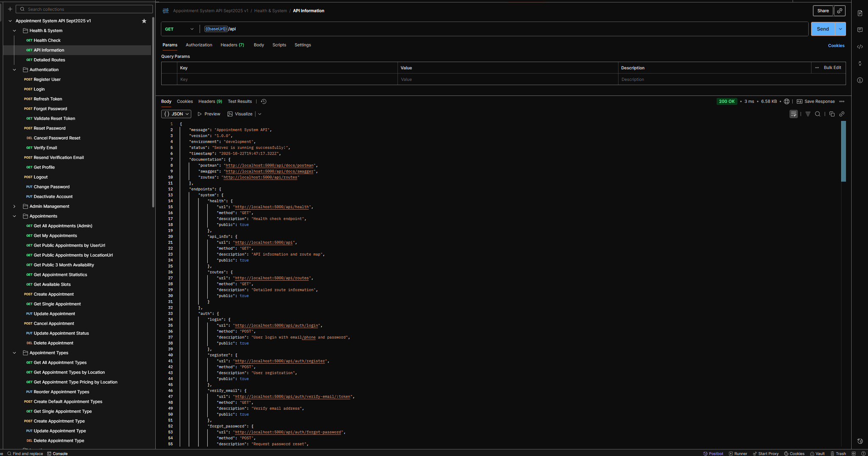This screenshot has height=456, width=868.
Task: Click the query param Key field
Action: (287, 80)
